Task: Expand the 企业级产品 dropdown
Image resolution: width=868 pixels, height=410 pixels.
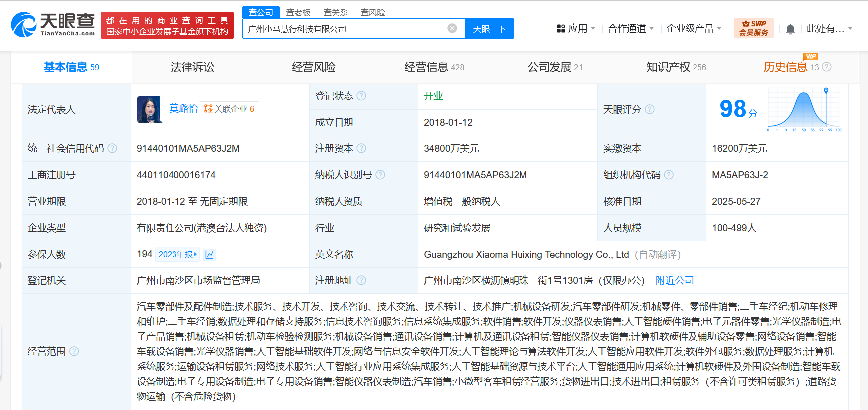Action: [694, 29]
